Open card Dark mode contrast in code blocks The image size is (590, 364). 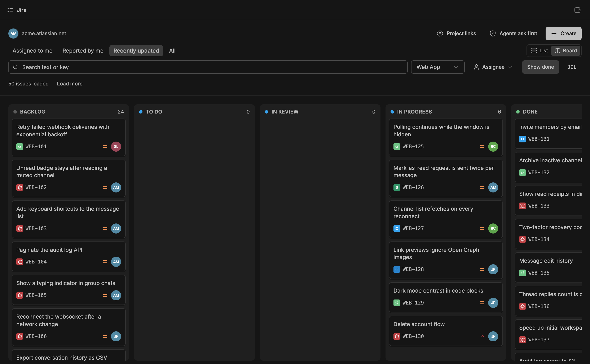pyautogui.click(x=445, y=297)
